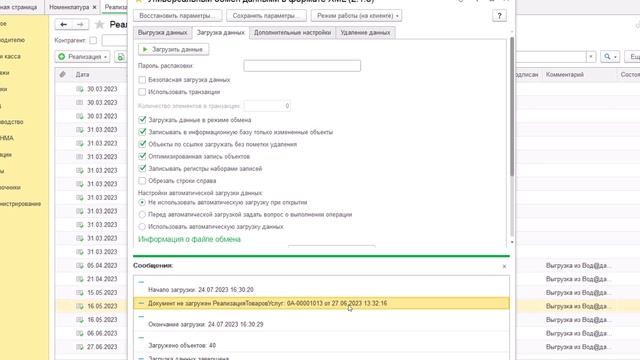
Task: Click the Окончание загрузки message text
Action: 206,324
